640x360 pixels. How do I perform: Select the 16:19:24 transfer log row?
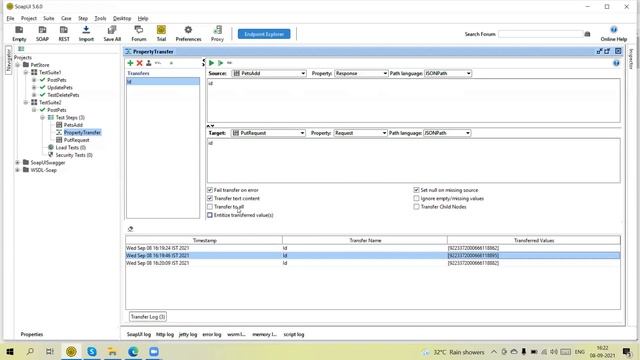(373, 248)
